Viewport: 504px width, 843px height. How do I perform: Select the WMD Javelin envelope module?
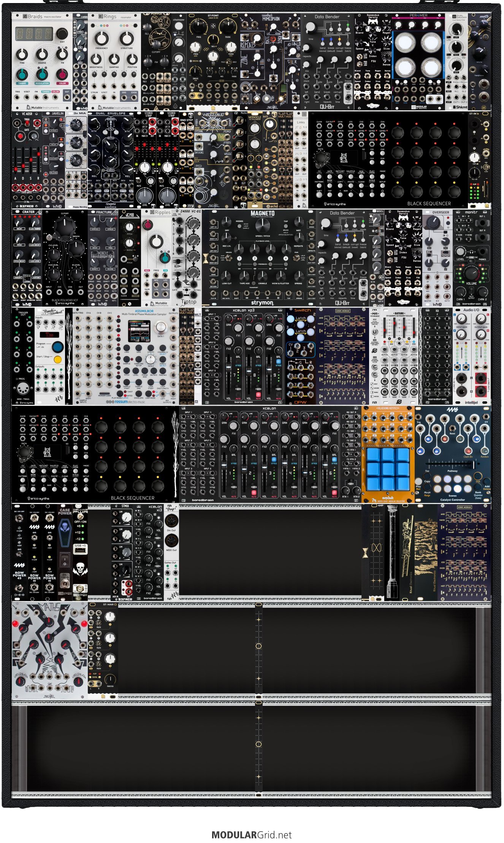(x=54, y=160)
